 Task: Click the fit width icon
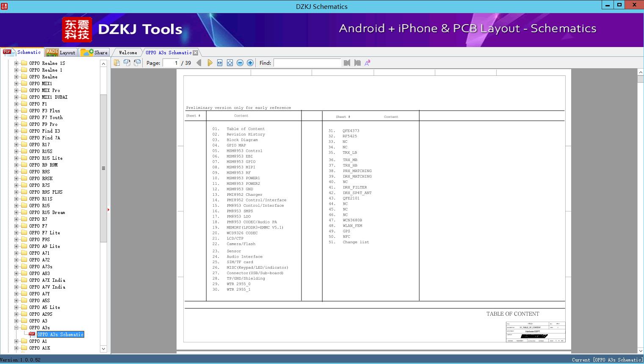(220, 63)
